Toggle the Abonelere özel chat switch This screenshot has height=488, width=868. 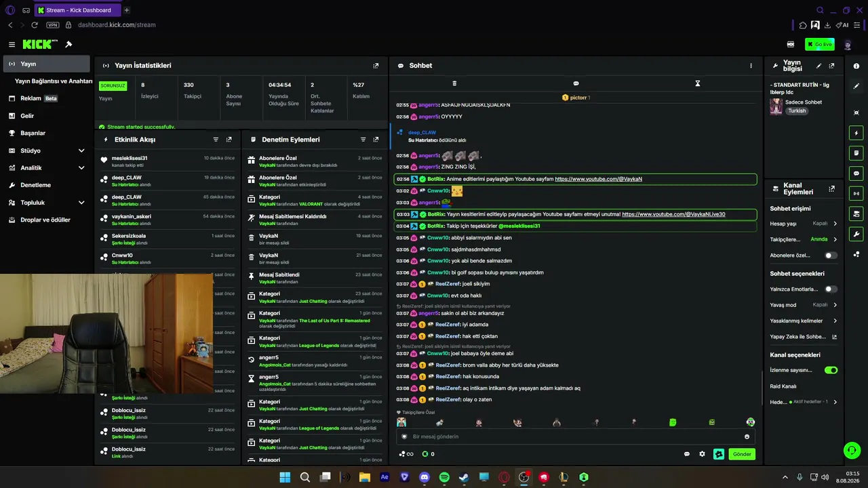click(x=831, y=256)
